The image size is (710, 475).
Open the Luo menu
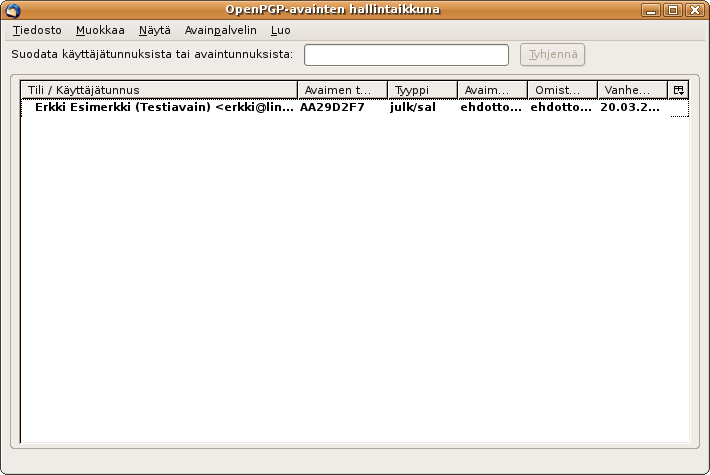point(280,30)
